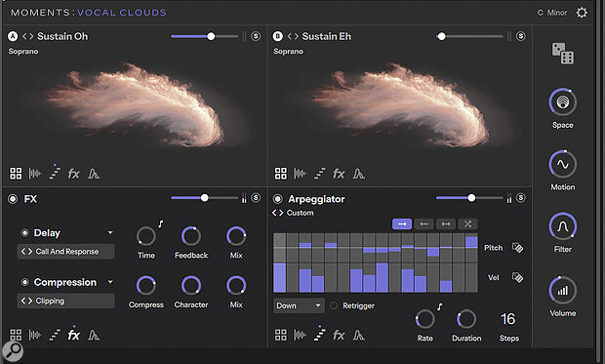Change the Call And Response preset
This screenshot has height=364, width=605.
[x=65, y=252]
